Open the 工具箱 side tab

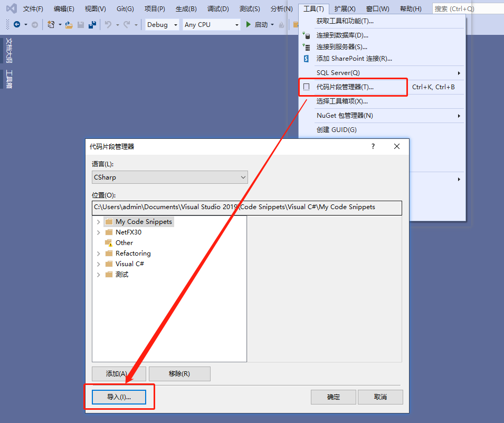pyautogui.click(x=9, y=79)
